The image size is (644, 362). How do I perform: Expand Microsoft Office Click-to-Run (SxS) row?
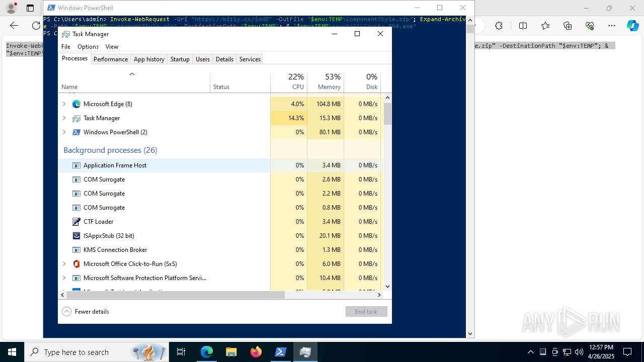click(64, 264)
